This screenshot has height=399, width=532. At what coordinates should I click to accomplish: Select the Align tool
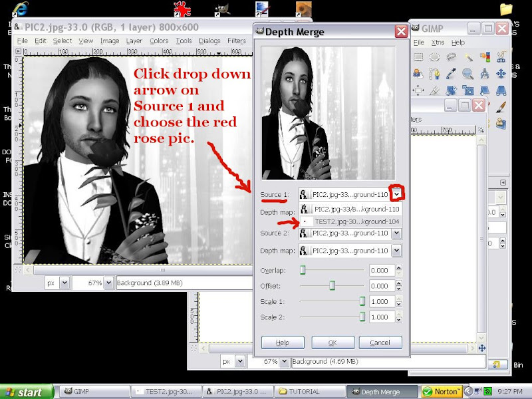point(418,90)
